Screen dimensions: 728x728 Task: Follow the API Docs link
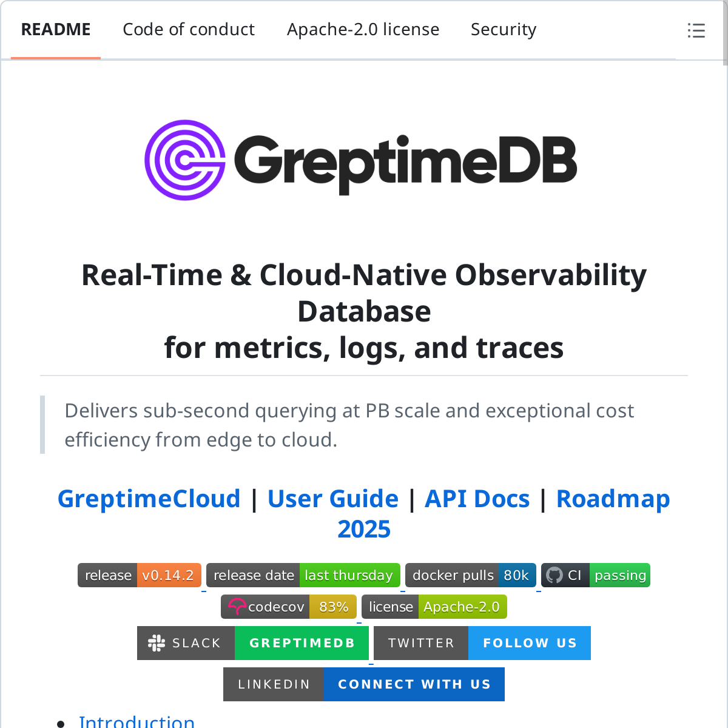point(477,499)
